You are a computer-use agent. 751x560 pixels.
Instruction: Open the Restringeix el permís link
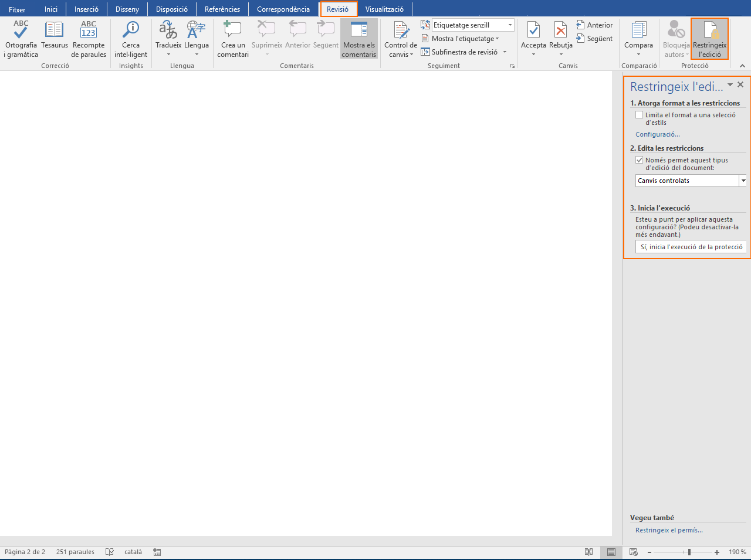click(669, 530)
